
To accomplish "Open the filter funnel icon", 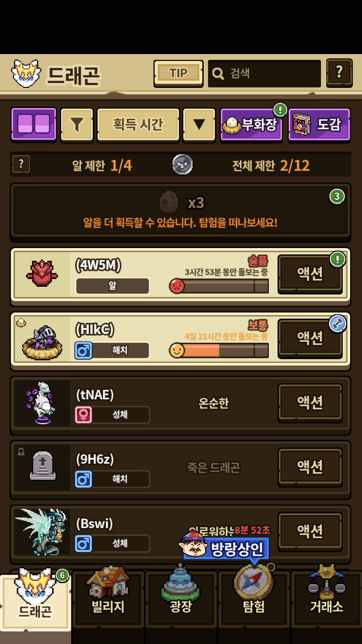I will [x=77, y=125].
